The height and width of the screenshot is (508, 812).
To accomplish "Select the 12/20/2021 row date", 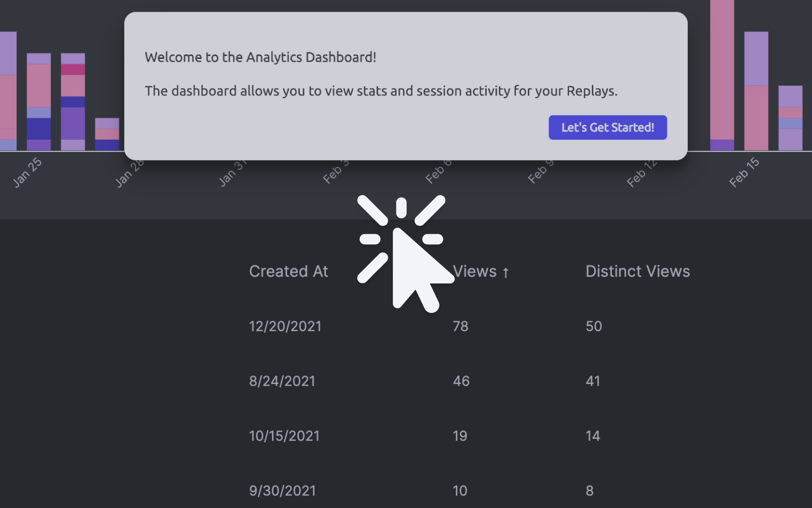I will (285, 326).
